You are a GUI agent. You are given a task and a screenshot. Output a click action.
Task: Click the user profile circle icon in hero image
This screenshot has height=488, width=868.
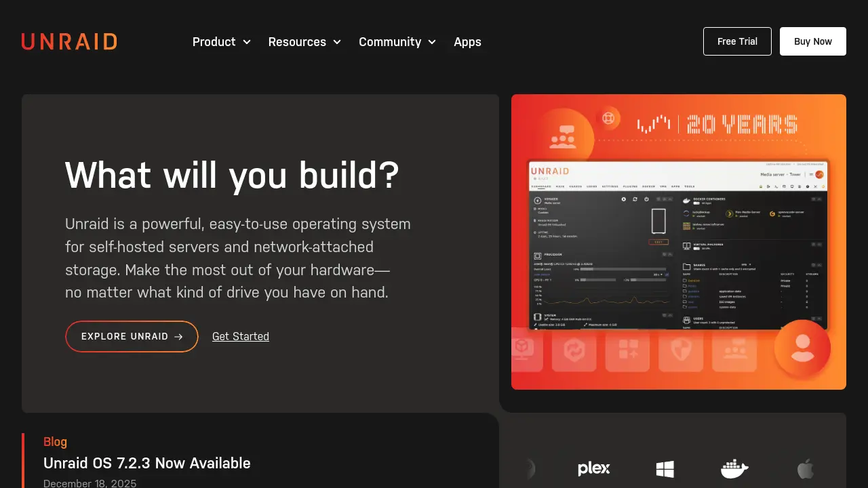point(802,348)
